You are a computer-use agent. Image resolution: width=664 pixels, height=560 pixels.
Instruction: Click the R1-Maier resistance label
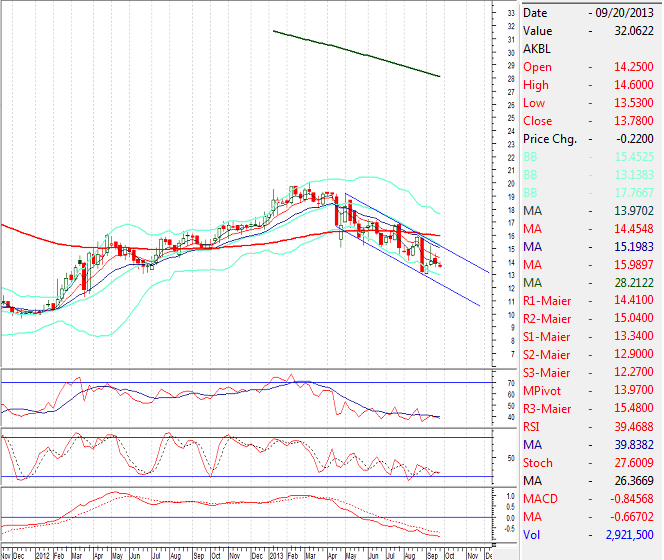coord(548,301)
